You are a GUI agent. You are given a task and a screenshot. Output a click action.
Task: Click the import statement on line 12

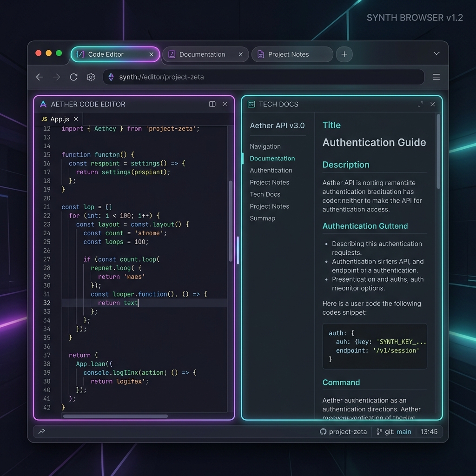tap(131, 129)
